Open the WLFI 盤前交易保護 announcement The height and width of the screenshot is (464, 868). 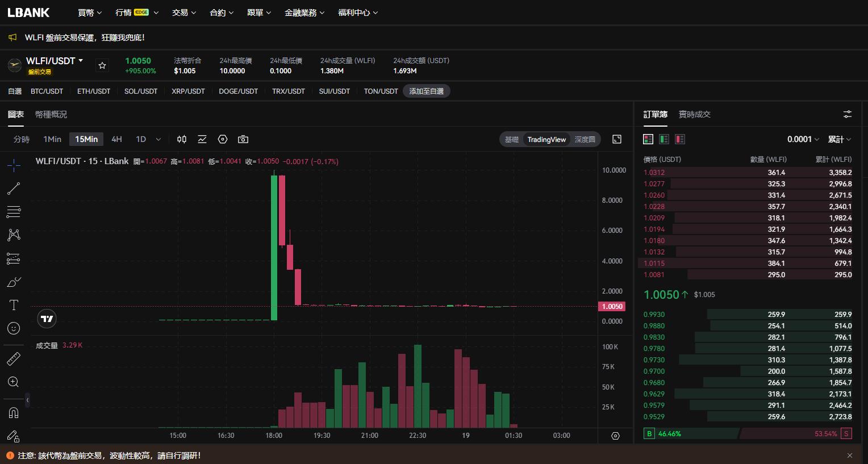tap(85, 37)
